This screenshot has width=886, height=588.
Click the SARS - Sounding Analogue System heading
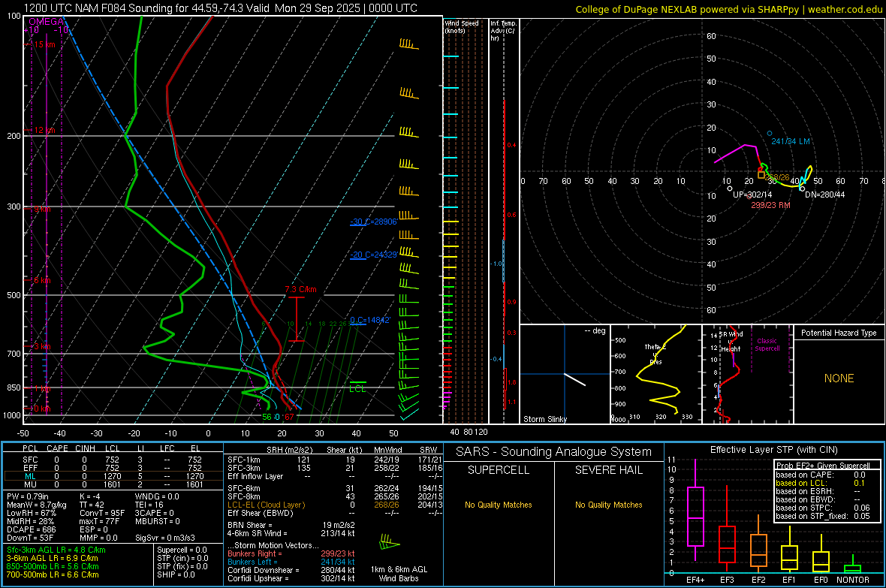click(554, 452)
